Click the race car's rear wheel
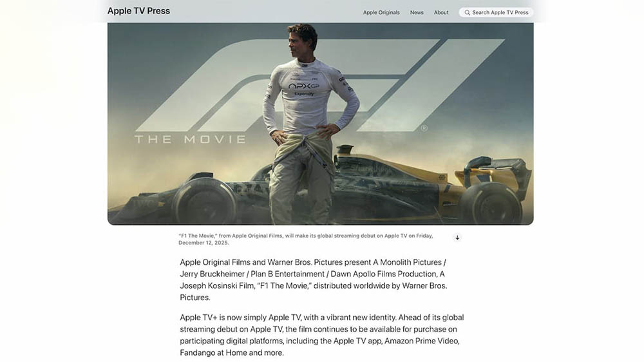 (x=491, y=204)
